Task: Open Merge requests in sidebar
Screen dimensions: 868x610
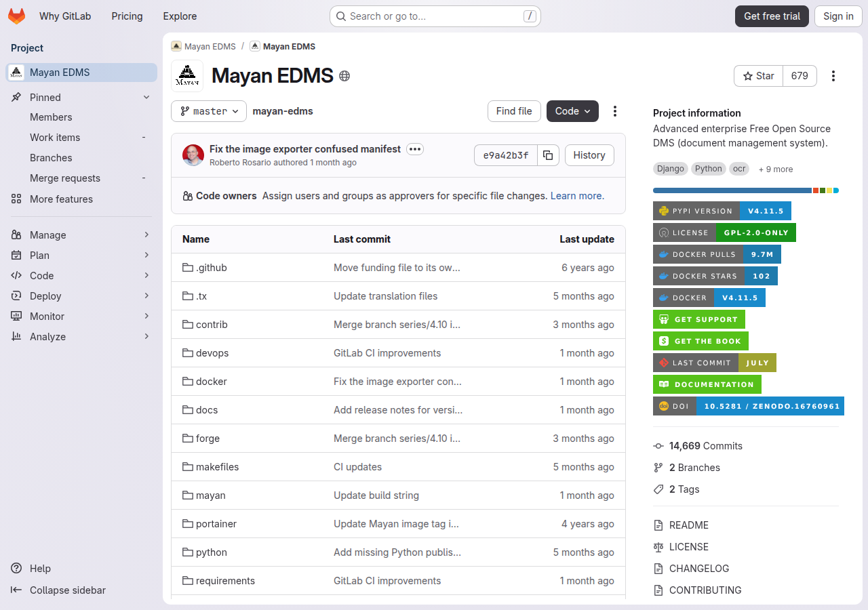Action: [x=81, y=178]
